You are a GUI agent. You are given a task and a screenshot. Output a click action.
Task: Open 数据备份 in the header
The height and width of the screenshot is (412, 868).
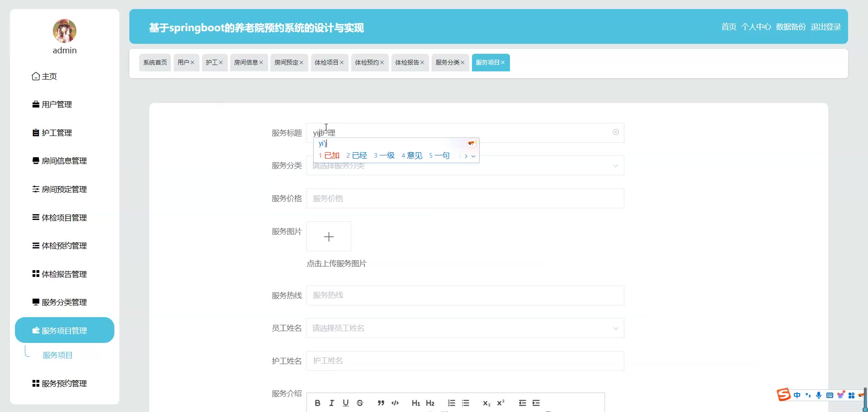tap(791, 27)
